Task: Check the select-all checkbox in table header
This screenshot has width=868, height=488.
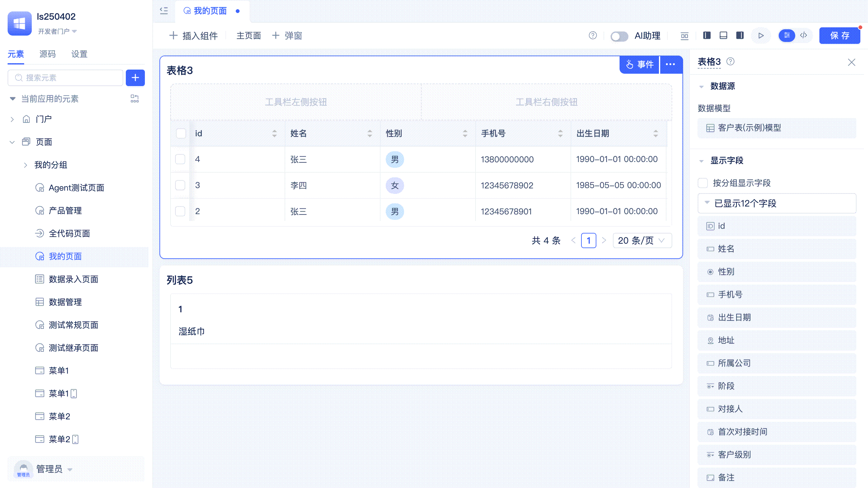Action: pos(181,133)
